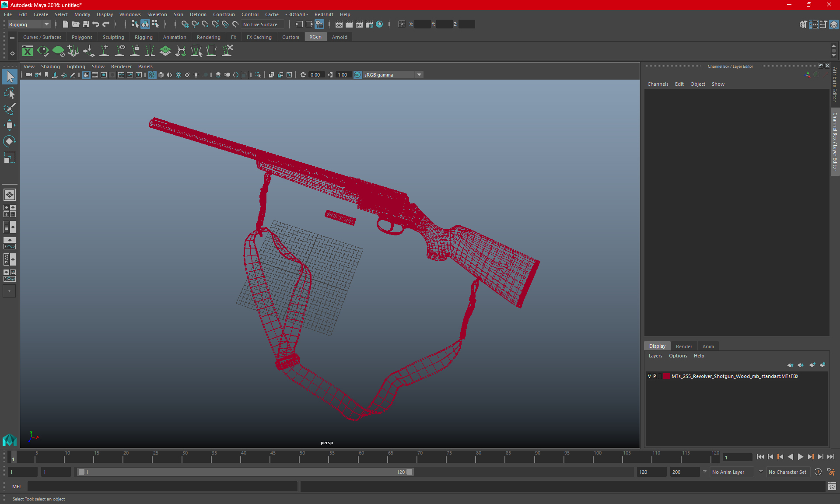The width and height of the screenshot is (840, 504).
Task: Toggle the viewport grid display icon
Action: 86,75
